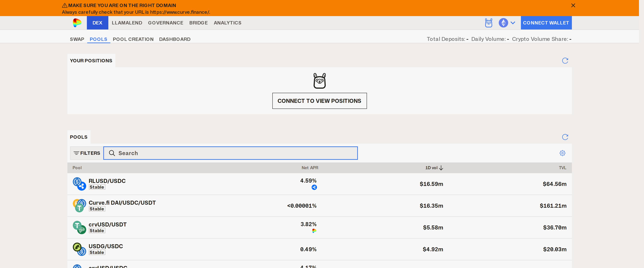
Task: Click the $16.35m volume value
Action: 431,206
